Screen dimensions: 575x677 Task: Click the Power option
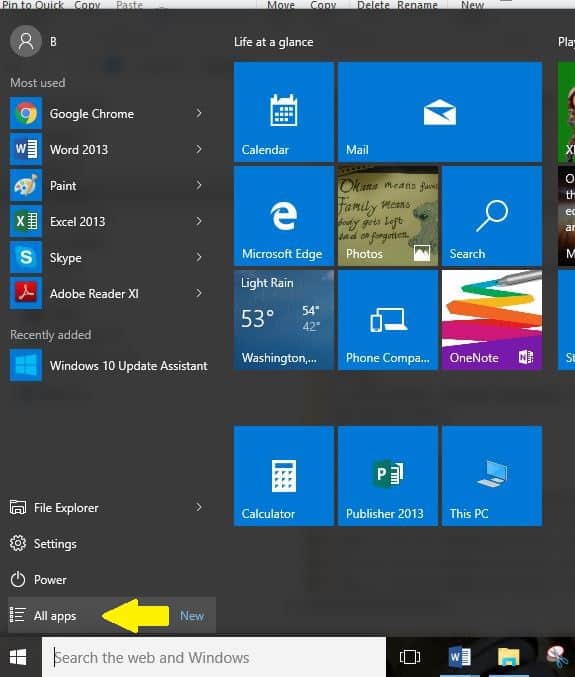click(112, 579)
